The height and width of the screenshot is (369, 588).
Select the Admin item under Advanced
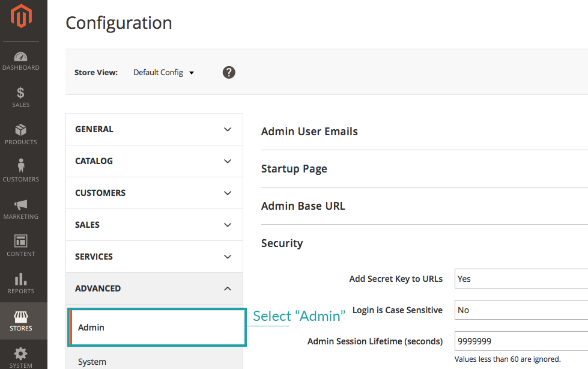[156, 328]
